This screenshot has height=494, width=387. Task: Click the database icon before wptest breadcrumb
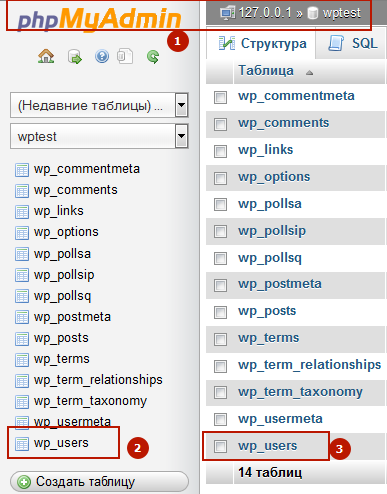pos(312,13)
